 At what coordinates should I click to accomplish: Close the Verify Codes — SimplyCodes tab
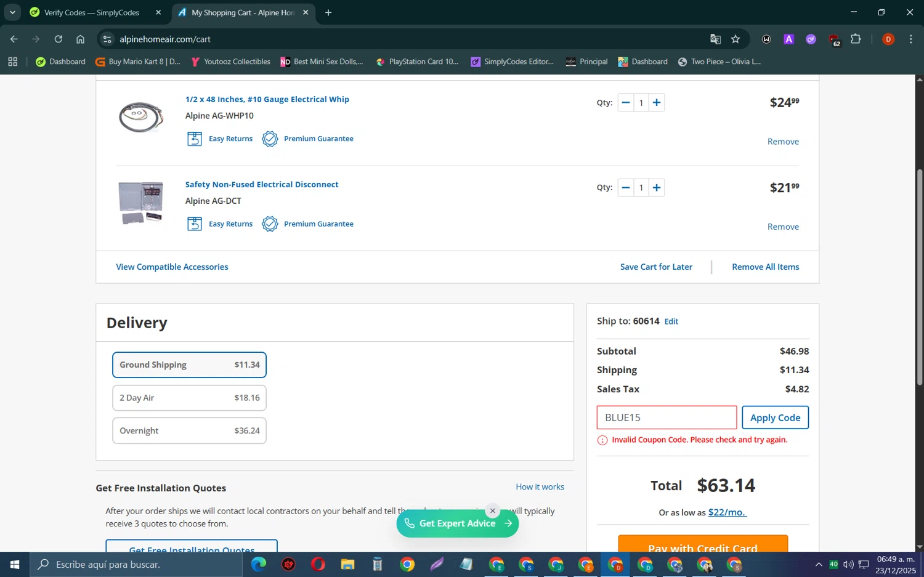coord(158,12)
